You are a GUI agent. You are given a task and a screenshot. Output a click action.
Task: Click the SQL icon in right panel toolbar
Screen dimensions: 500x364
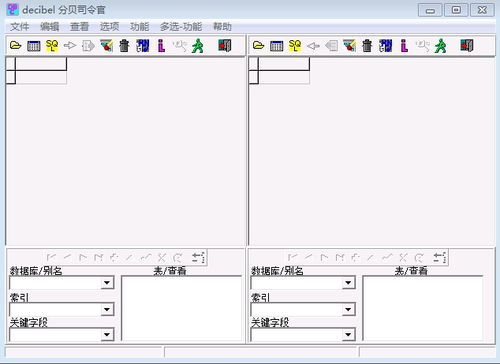[x=295, y=46]
